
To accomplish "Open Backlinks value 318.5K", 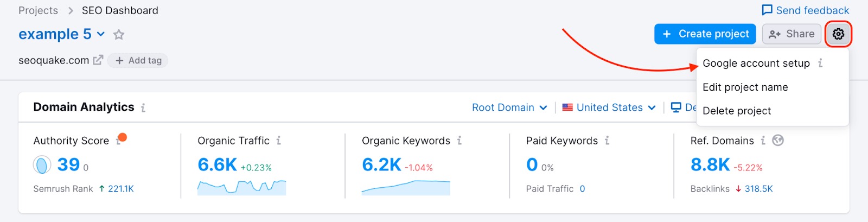I will (758, 189).
